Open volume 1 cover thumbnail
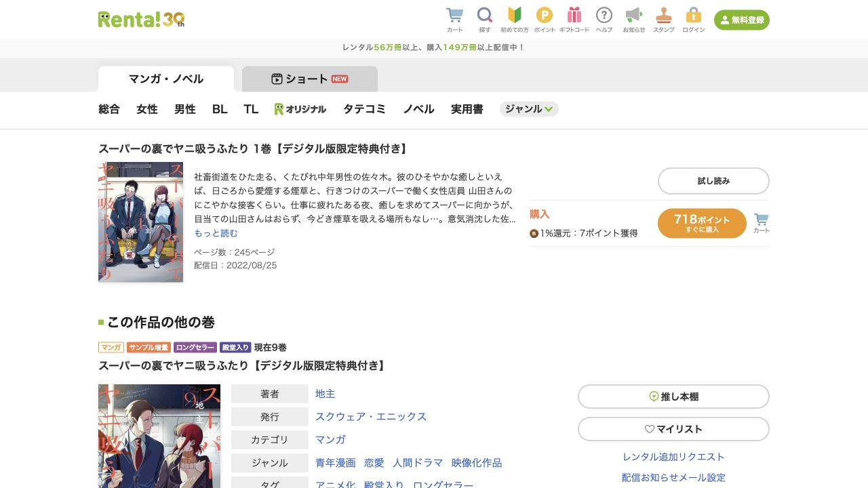Screen dimensions: 868x488 [140, 222]
